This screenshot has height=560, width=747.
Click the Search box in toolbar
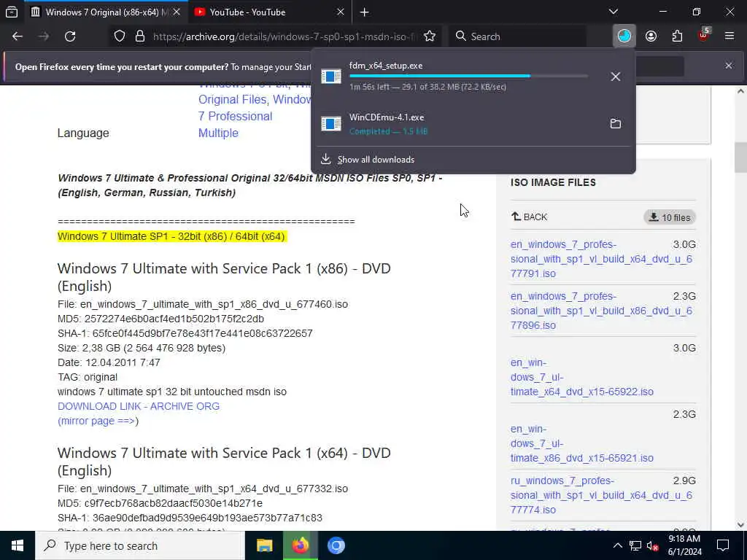517,36
